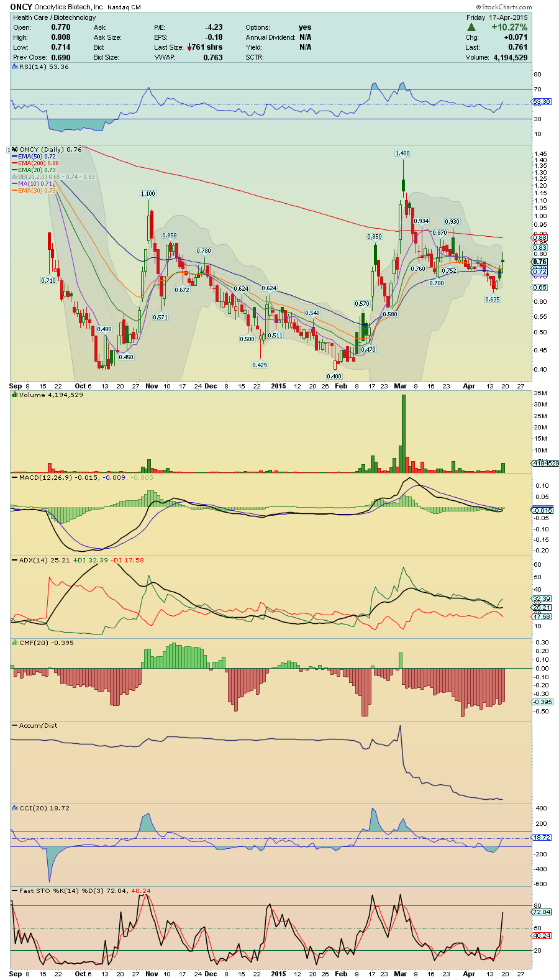Click the High value 0.808
Image resolution: width=559 pixels, height=980 pixels.
coord(61,37)
